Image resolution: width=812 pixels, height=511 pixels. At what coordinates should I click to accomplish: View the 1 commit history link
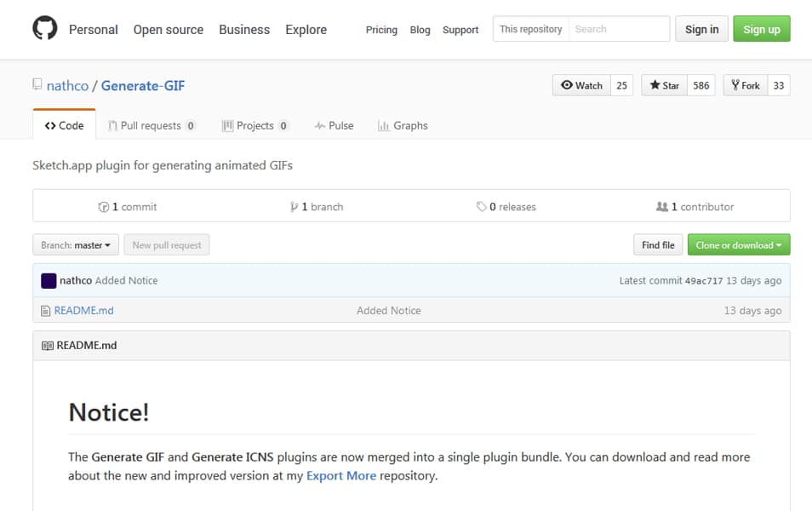point(128,206)
